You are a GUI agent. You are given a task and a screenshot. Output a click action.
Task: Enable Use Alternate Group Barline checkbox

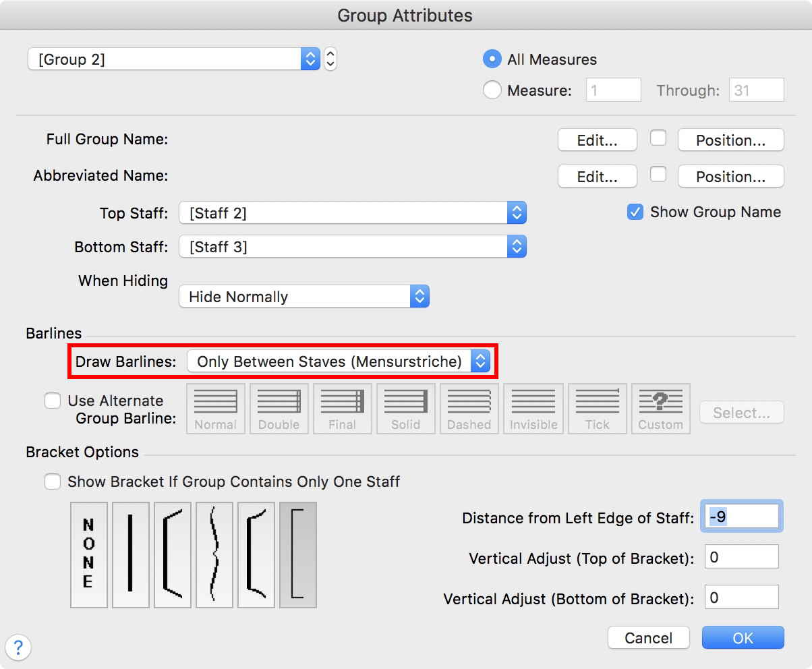(x=53, y=401)
